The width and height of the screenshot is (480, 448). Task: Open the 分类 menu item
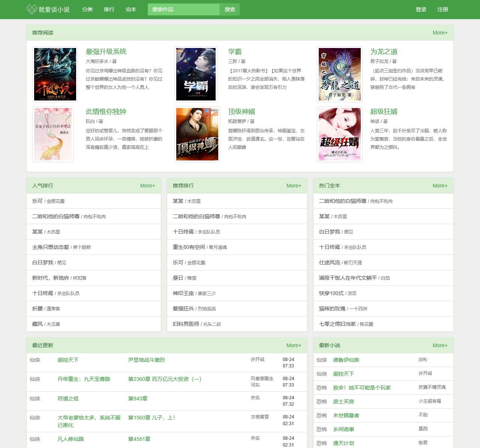click(x=87, y=9)
